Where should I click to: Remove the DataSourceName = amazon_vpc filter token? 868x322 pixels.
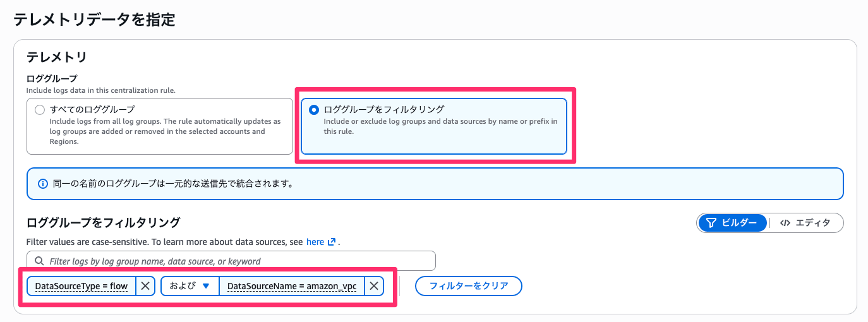coord(374,286)
